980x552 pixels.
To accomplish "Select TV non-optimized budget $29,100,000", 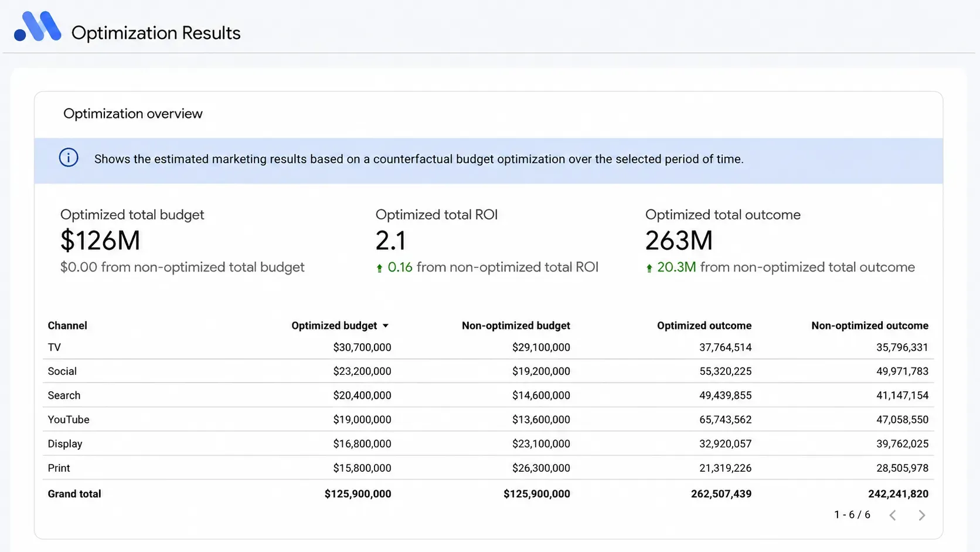I will pos(541,347).
